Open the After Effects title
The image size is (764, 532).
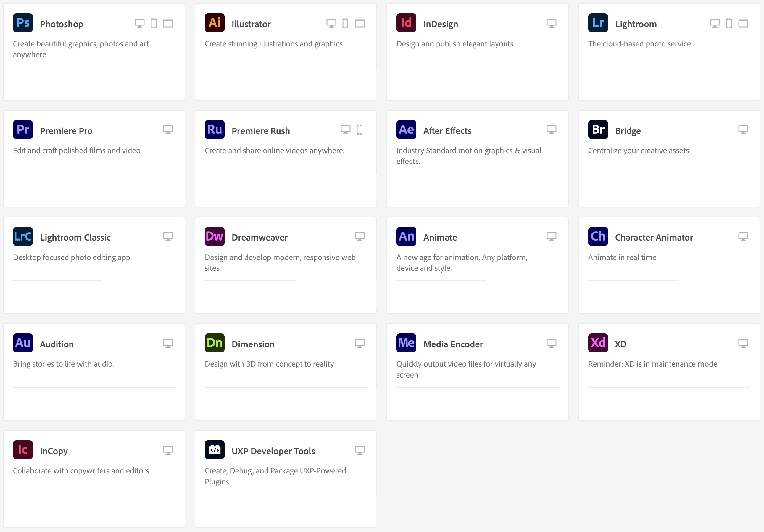(x=447, y=131)
